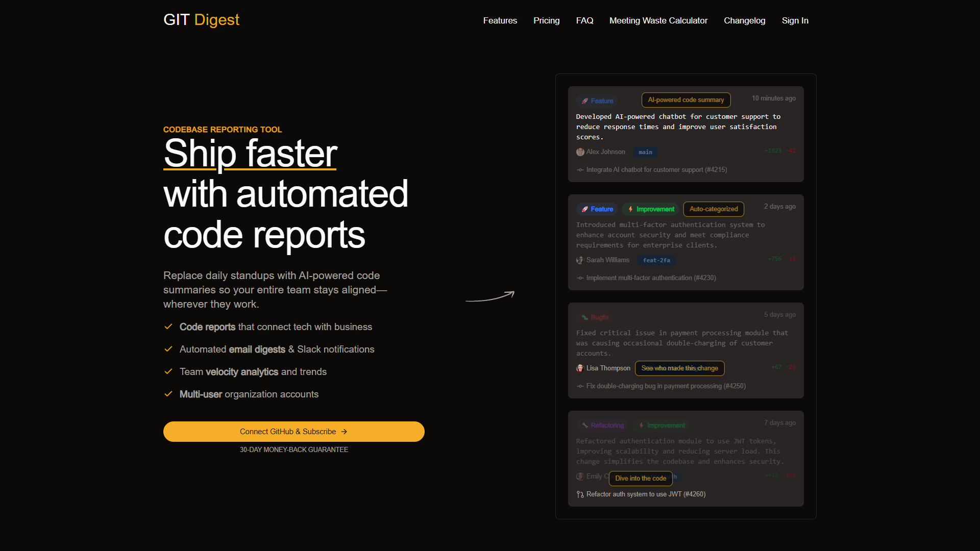Click Lisa Thompson's avatar icon
Screen dimensions: 980x551
tap(580, 368)
